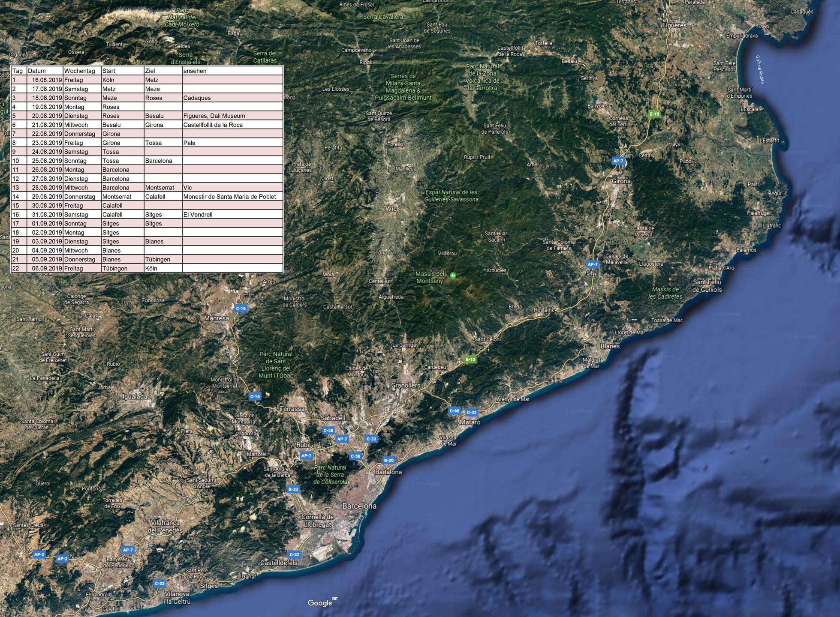Click the Wochentag column header
This screenshot has height=617, width=840.
pos(79,71)
